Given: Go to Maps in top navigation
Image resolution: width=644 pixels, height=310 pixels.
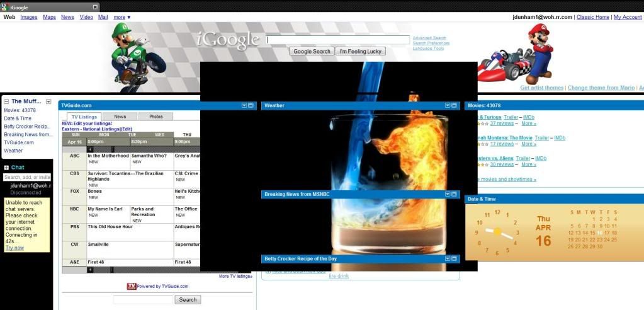Looking at the screenshot, I should (x=49, y=17).
